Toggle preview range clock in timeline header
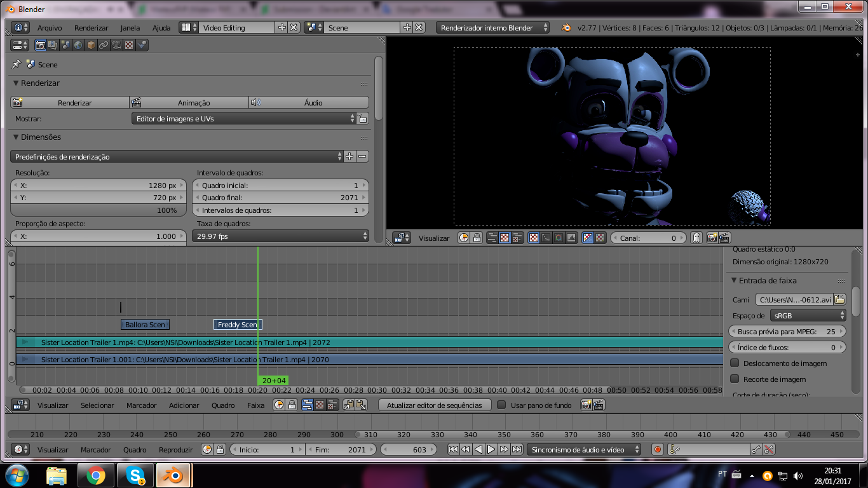 (x=207, y=449)
